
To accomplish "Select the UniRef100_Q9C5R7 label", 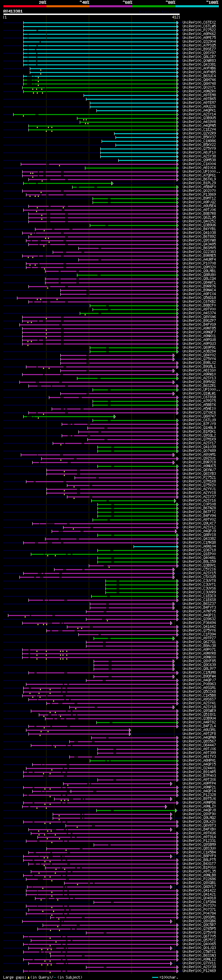I will tap(199, 924).
